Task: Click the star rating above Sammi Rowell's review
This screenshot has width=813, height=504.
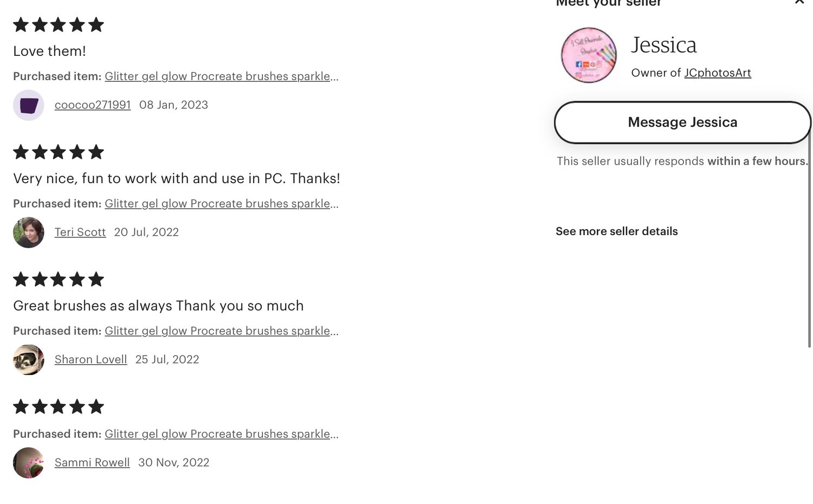Action: [59, 407]
